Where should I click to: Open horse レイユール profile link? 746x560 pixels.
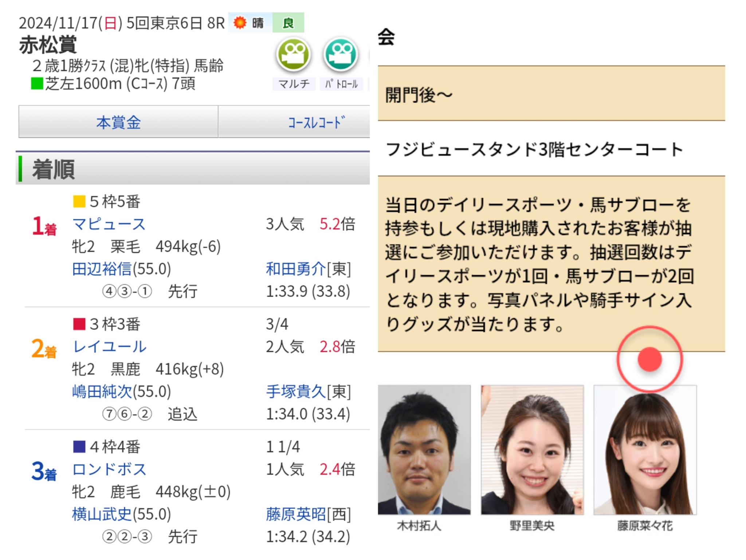109,346
